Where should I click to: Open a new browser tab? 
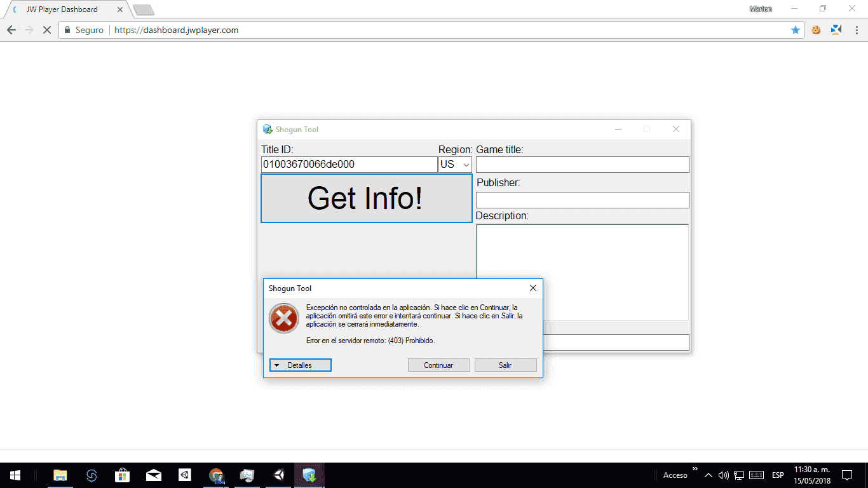(x=144, y=10)
